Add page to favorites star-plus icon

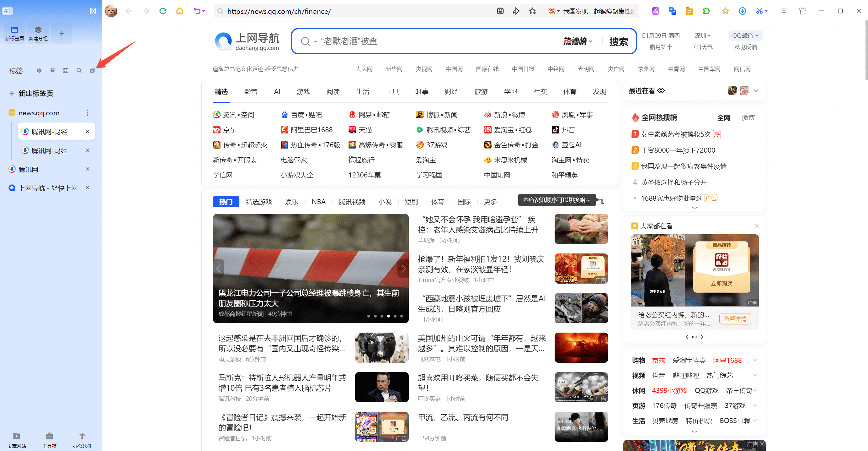click(x=532, y=11)
